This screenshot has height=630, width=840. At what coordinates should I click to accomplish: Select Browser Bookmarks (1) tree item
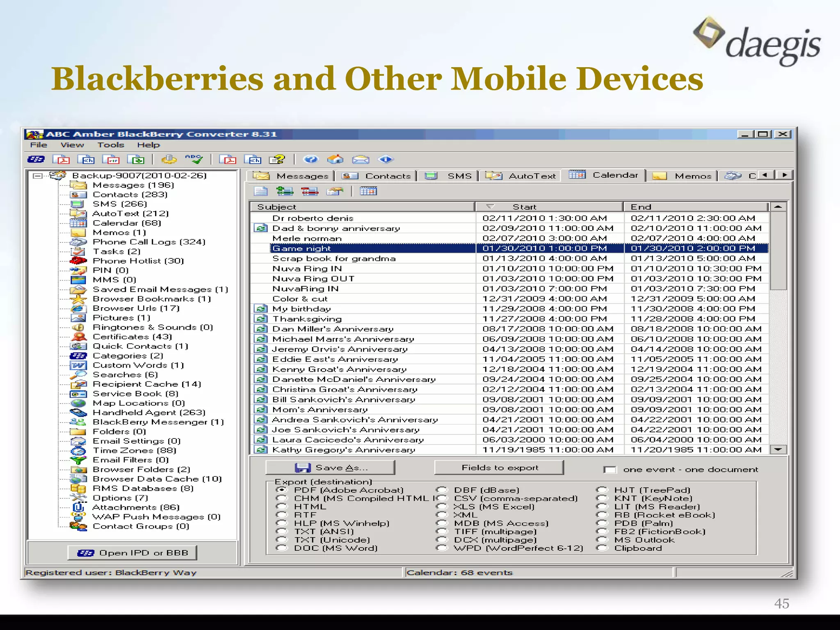152,299
